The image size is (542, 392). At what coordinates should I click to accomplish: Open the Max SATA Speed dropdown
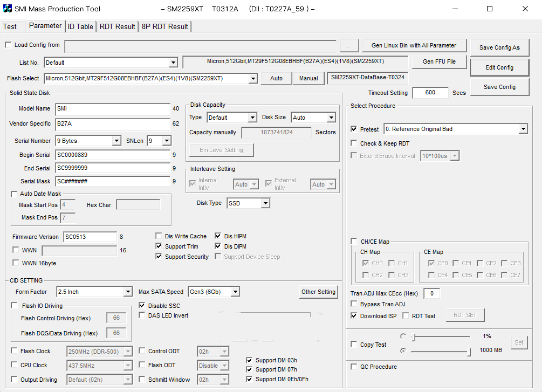(x=235, y=292)
